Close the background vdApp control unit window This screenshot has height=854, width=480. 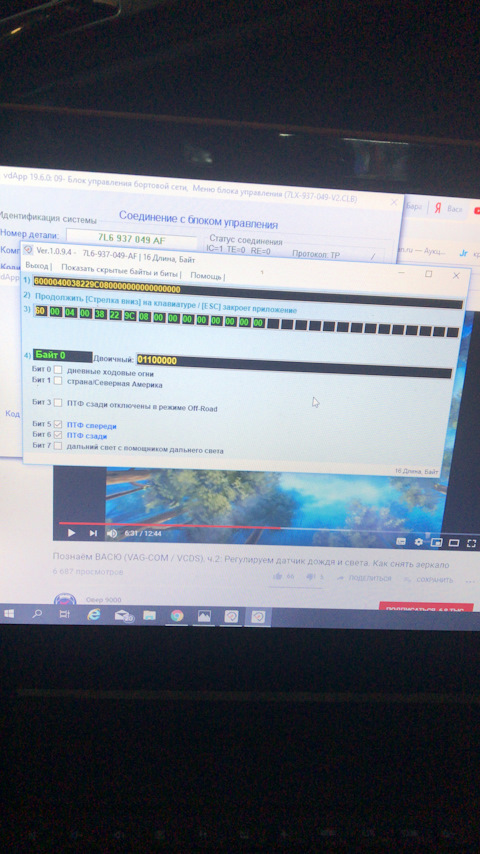click(394, 202)
